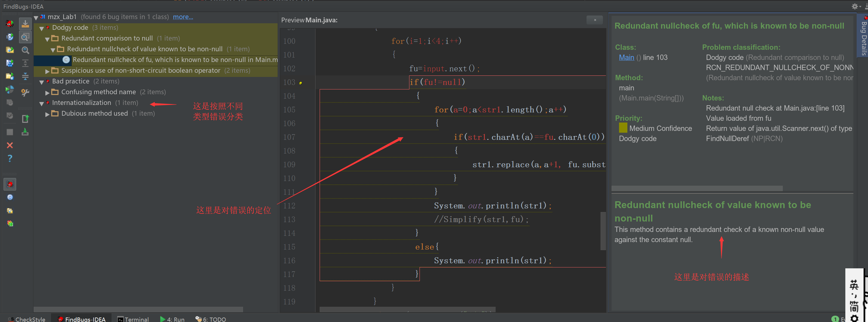Open the Terminal tool tab

pyautogui.click(x=133, y=319)
